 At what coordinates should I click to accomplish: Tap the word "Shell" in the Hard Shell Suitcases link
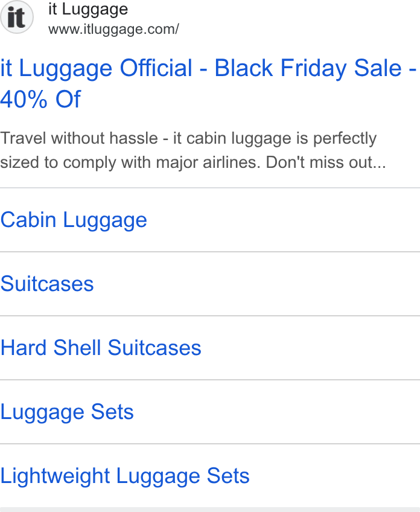pos(77,348)
